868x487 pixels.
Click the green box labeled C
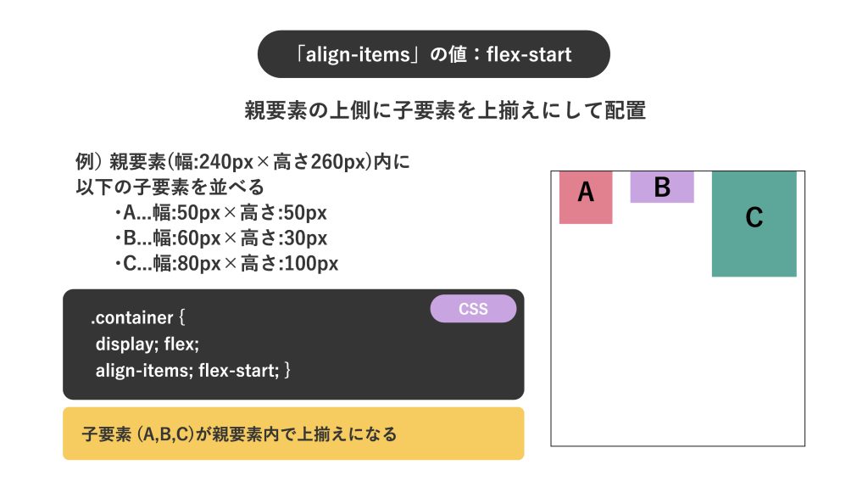pos(754,224)
